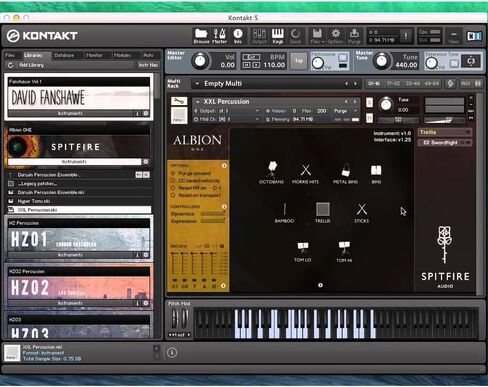Click the NI logo icon at top right
The image size is (488, 387).
474,36
